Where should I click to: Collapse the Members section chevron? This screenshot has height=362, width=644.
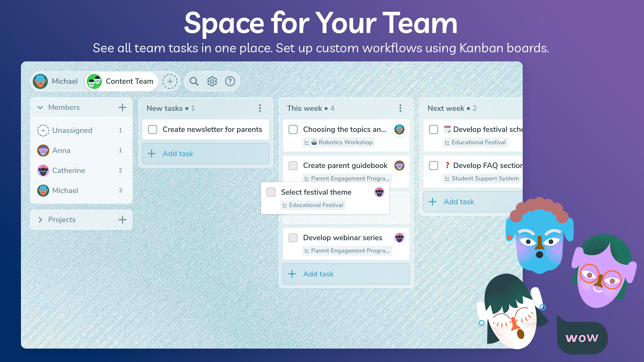(x=40, y=108)
